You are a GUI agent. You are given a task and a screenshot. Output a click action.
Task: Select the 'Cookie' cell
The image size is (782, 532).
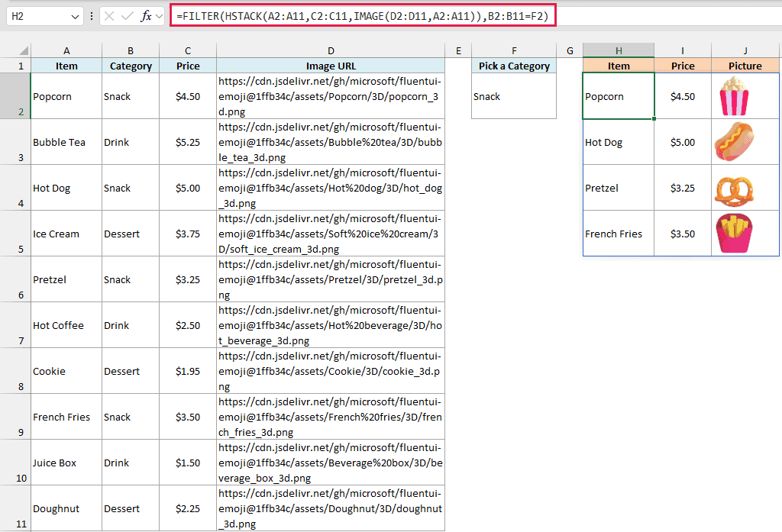click(x=66, y=371)
